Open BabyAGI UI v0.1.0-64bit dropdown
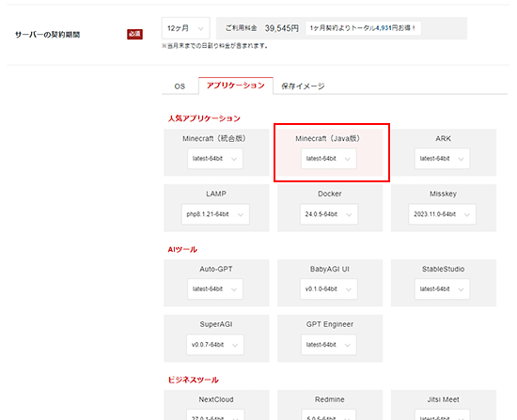Image resolution: width=517 pixels, height=420 pixels. coord(328,289)
